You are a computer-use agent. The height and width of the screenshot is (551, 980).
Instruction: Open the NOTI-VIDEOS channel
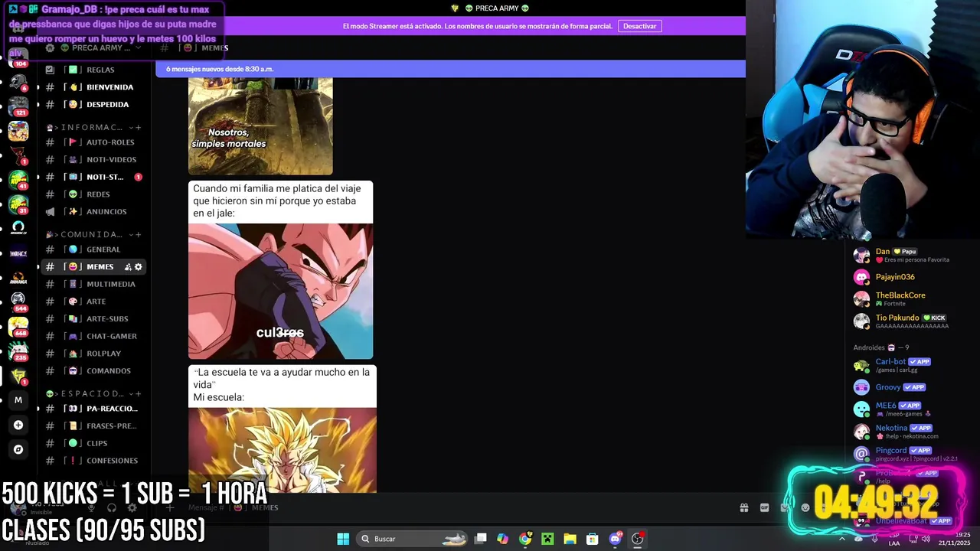point(93,159)
